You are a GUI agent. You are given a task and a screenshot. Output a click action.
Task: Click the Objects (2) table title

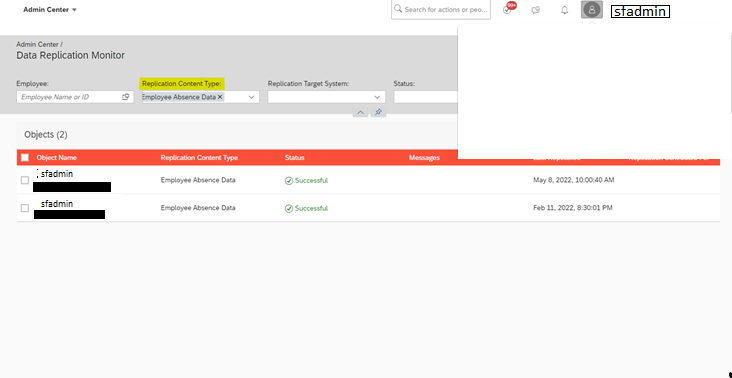pos(46,135)
